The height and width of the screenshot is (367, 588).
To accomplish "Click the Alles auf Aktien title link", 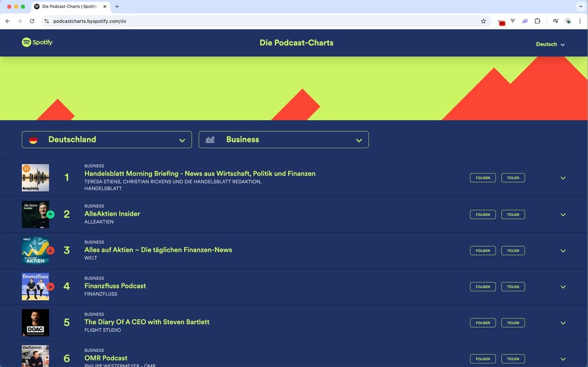I will point(158,250).
